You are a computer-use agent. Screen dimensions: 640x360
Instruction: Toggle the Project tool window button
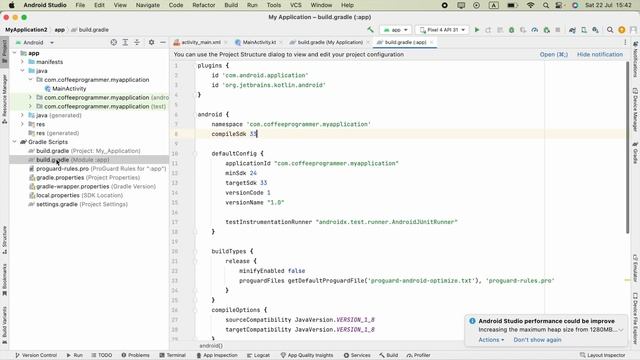point(4,51)
